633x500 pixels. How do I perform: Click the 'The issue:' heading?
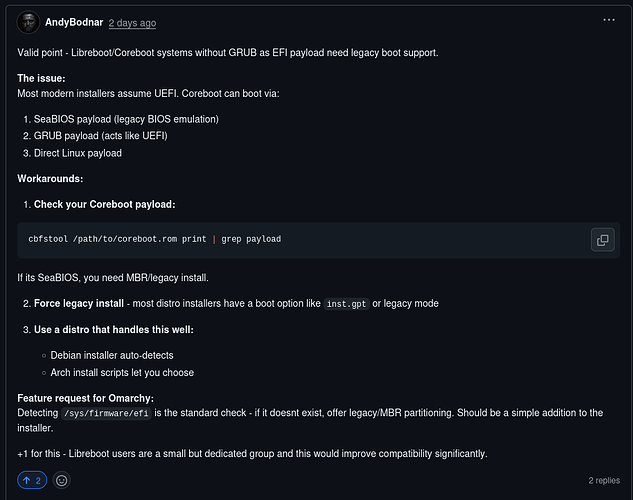pyautogui.click(x=41, y=78)
